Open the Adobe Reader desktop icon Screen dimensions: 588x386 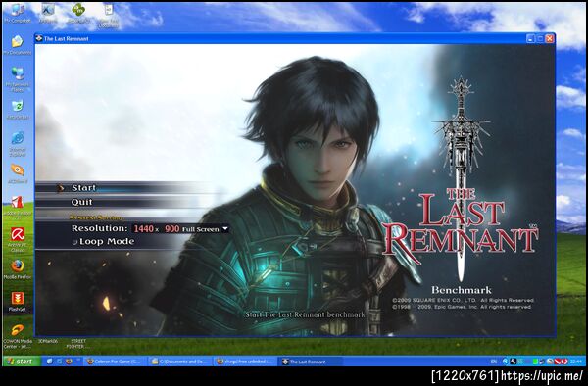[18, 202]
